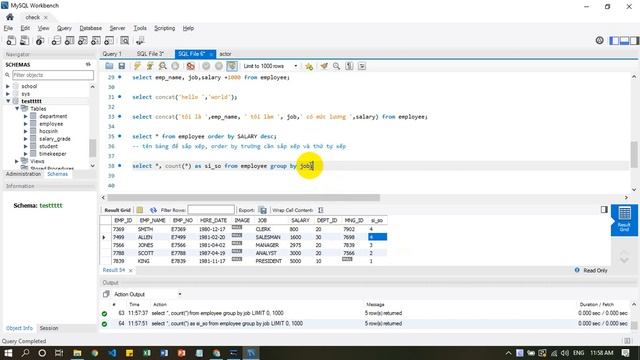This screenshot has height=360, width=640.
Task: Select the hocsinh table
Action: [x=49, y=131]
